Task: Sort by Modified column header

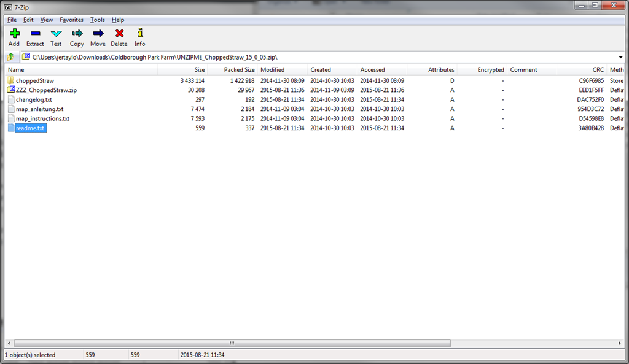Action: click(283, 70)
